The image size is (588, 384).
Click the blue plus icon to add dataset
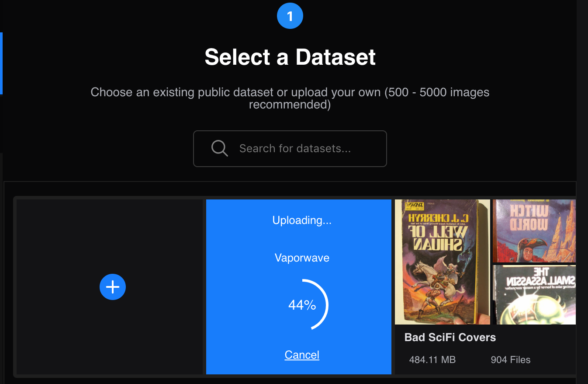click(113, 287)
